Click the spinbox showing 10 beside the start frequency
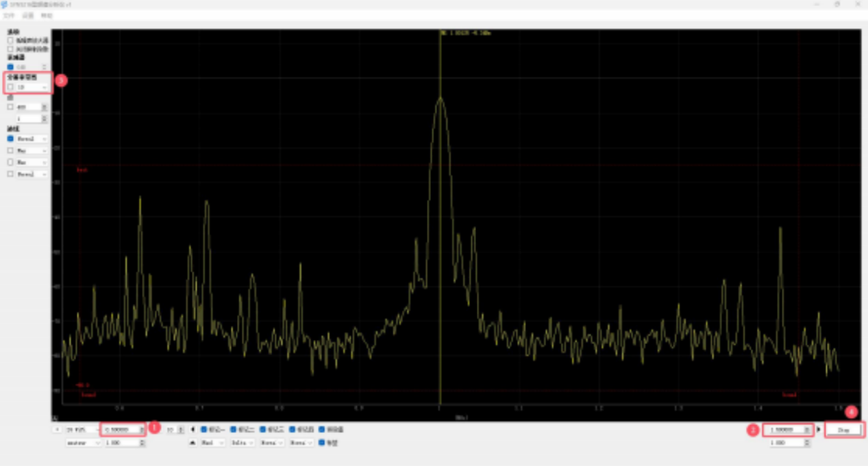 (x=174, y=430)
